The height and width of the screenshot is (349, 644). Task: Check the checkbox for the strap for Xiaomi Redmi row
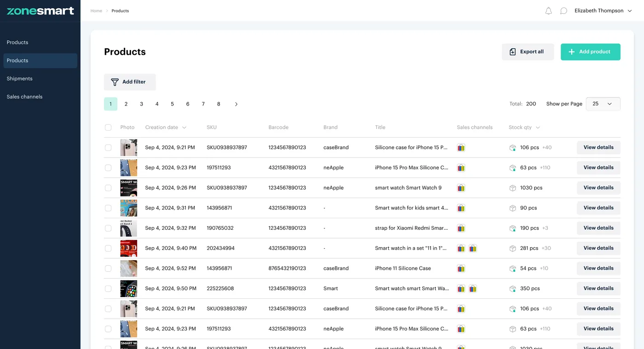[x=108, y=228]
